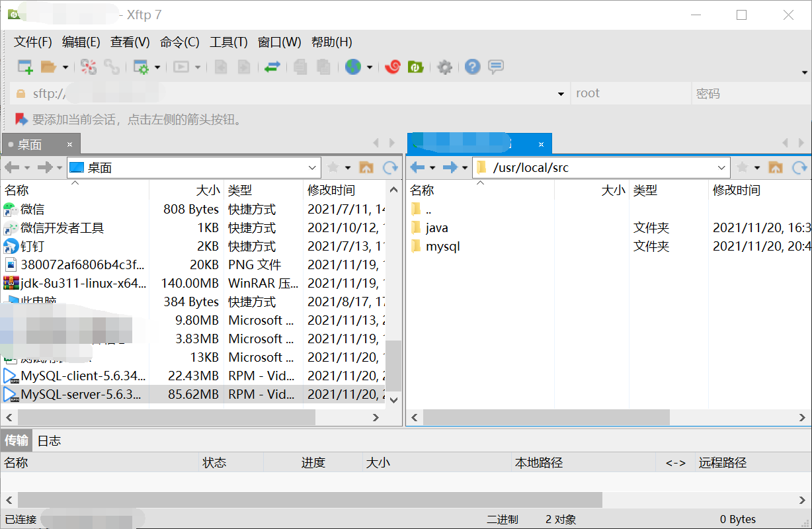Click the Disconnect toolbar icon
The height and width of the screenshot is (529, 812).
tap(89, 67)
